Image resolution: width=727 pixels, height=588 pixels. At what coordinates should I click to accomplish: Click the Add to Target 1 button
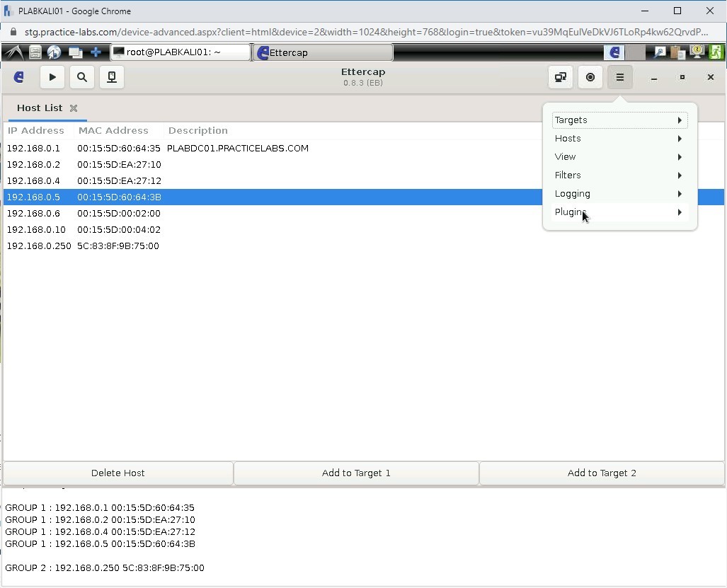point(355,473)
